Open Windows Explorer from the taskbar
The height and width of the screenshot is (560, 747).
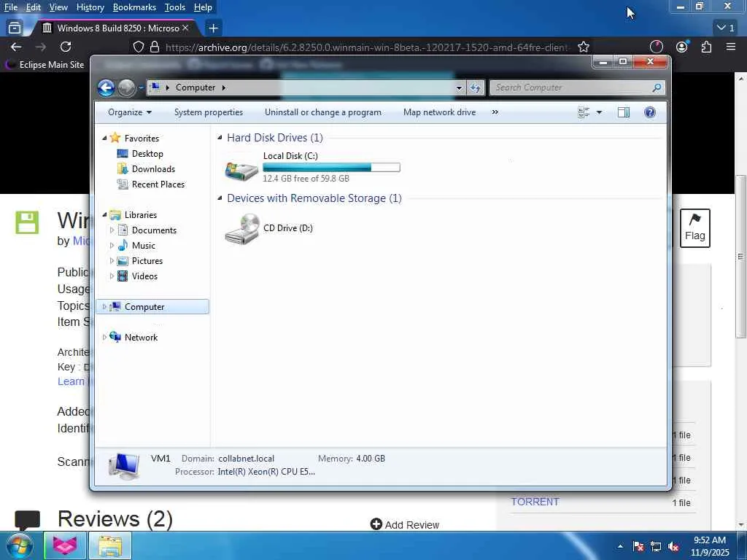[x=110, y=546]
